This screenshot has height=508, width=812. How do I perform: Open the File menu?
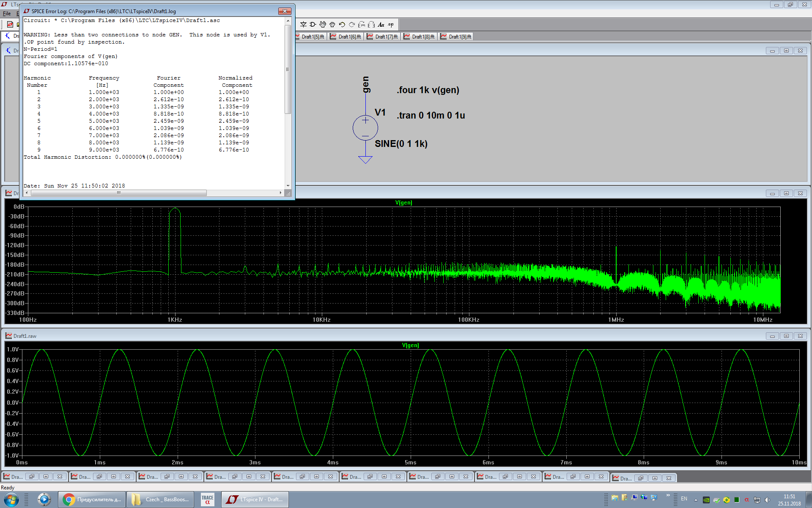[x=7, y=14]
